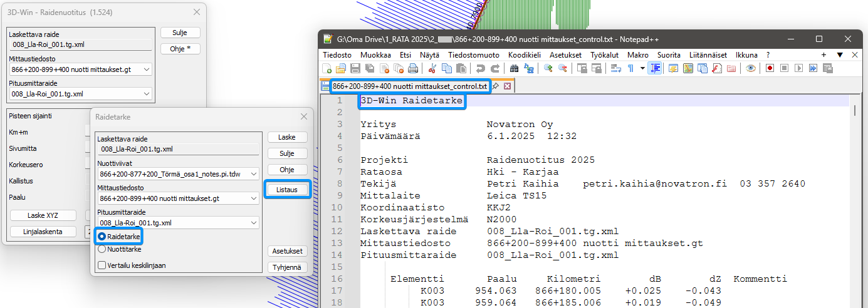This screenshot has height=308, width=868.
Task: Click the Zoom in magnifier icon
Action: 548,68
